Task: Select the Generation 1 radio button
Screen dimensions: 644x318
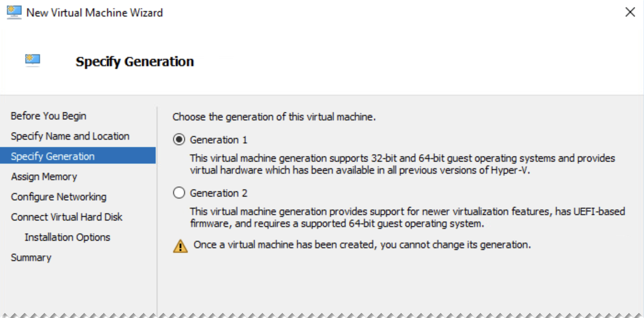Action: click(179, 140)
